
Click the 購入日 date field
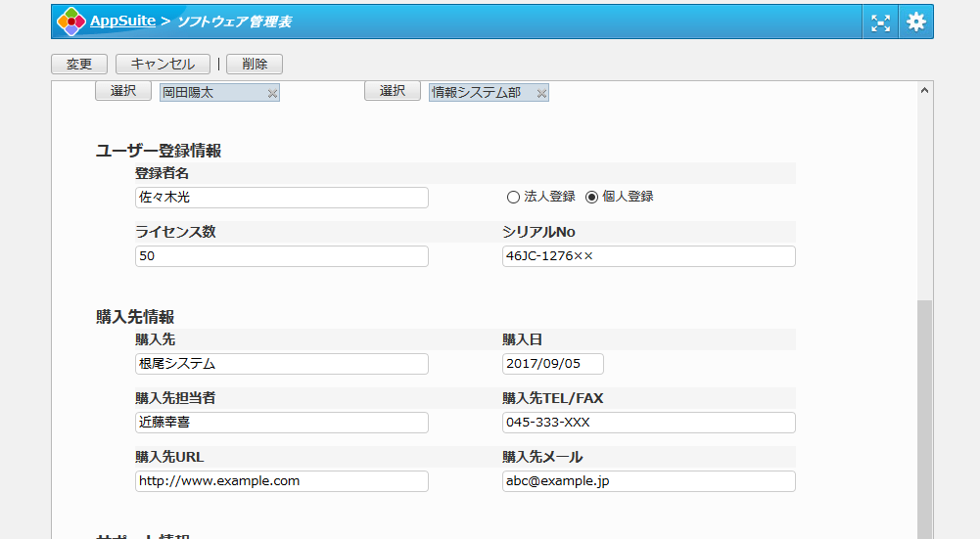click(x=552, y=364)
